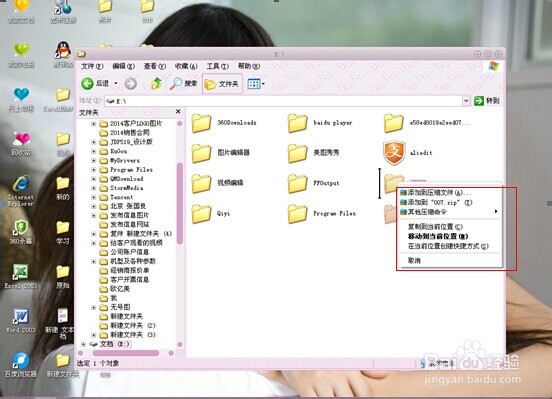Expand the MyDrivers tree node
This screenshot has height=399, width=552.
coord(94,160)
